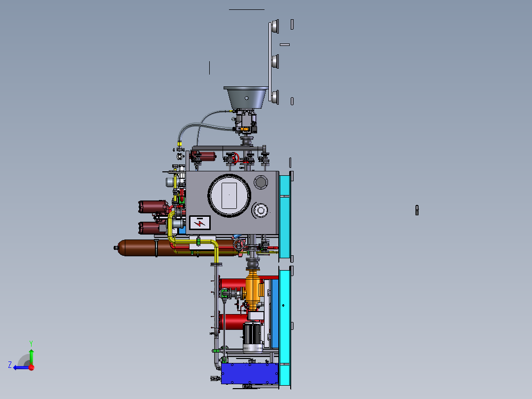Click the large circular window on cabinet
Viewport: 532px width, 399px height.
tap(229, 196)
